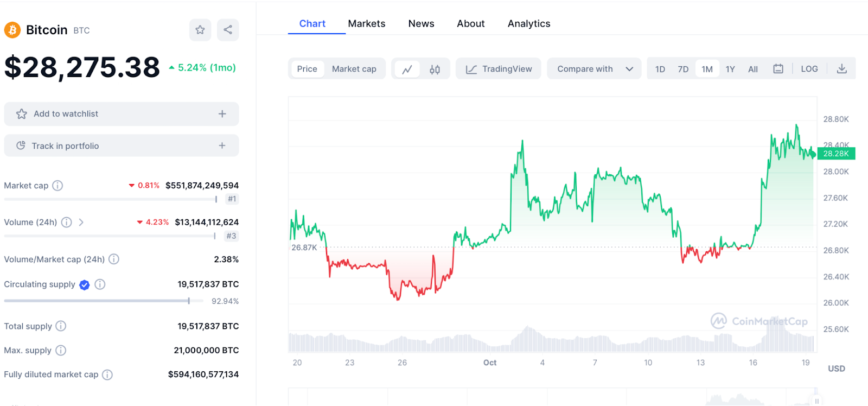The height and width of the screenshot is (406, 868).
Task: Open Fully diluted market cap info icon
Action: point(107,375)
